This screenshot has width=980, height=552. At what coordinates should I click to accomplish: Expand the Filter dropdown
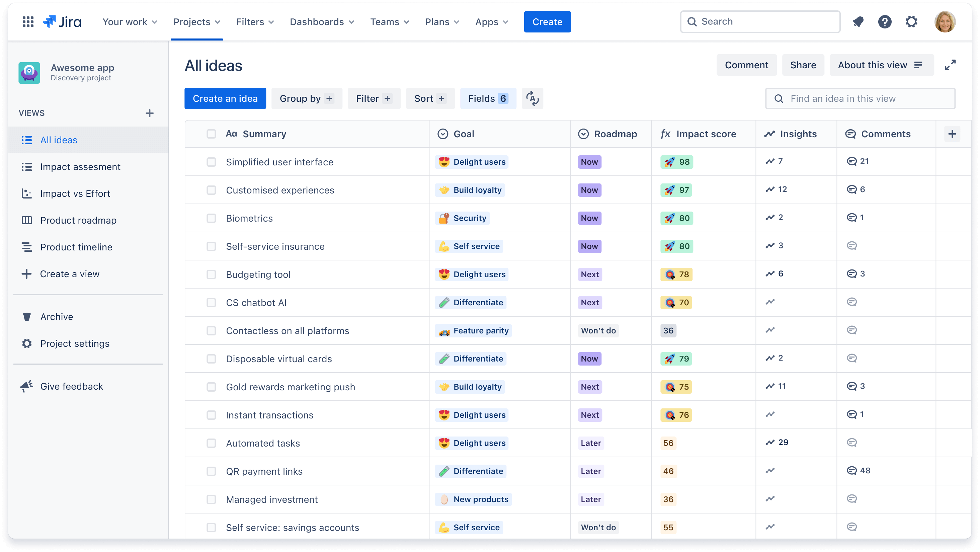(373, 98)
